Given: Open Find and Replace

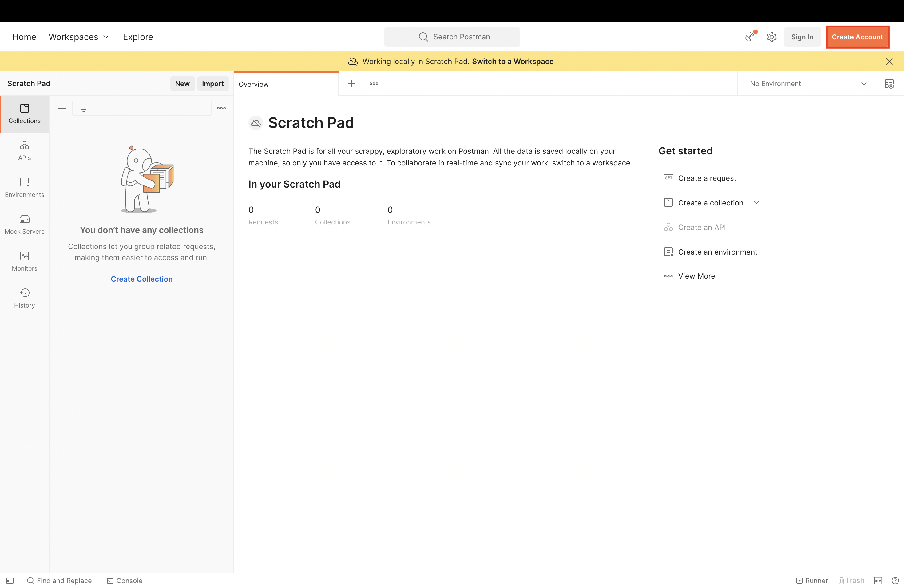Looking at the screenshot, I should 59,580.
